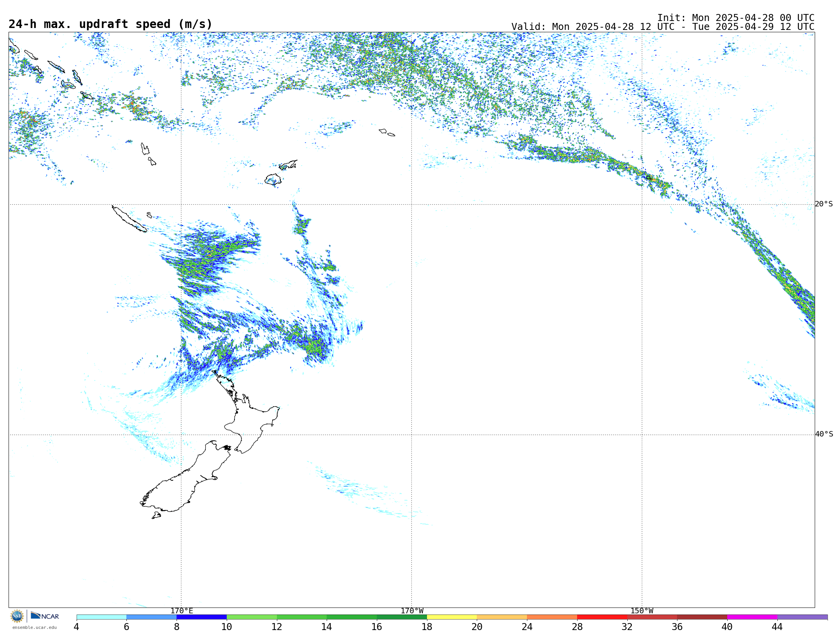
Task: Click the colorbar tick label 36
Action: (x=677, y=627)
